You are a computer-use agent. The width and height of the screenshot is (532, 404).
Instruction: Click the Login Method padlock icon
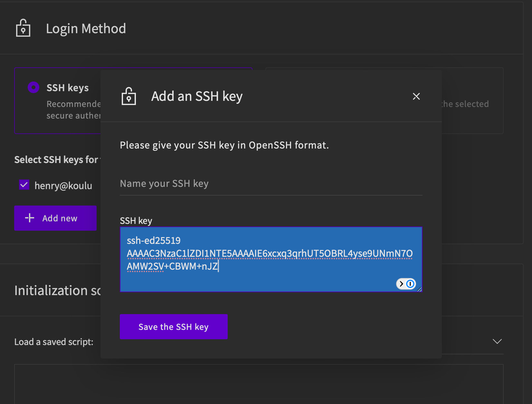tap(23, 28)
